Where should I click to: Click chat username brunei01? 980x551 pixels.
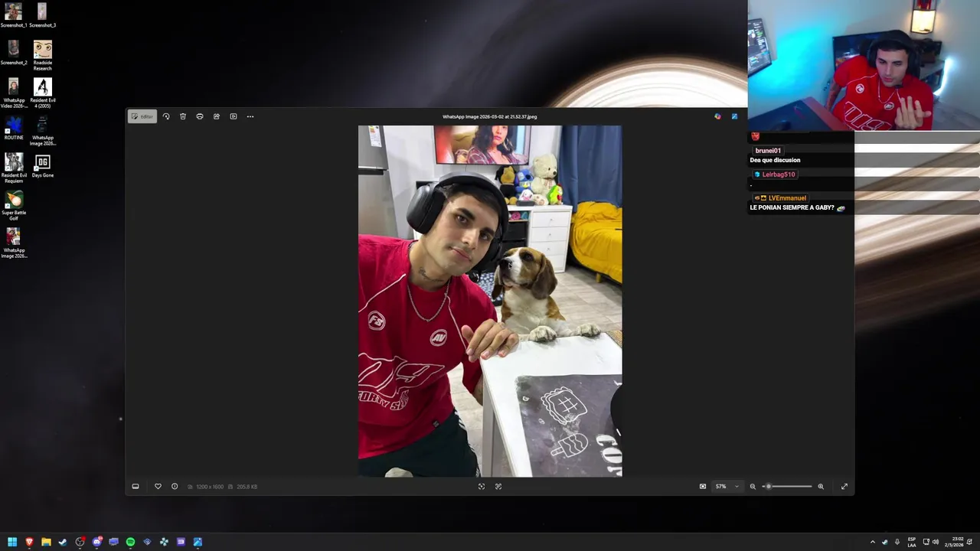click(768, 151)
